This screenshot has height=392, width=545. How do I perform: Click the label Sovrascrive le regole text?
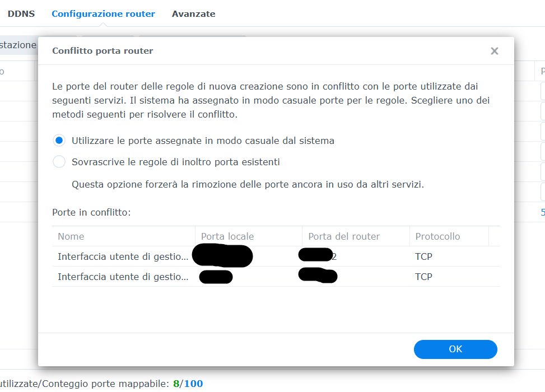tap(175, 162)
